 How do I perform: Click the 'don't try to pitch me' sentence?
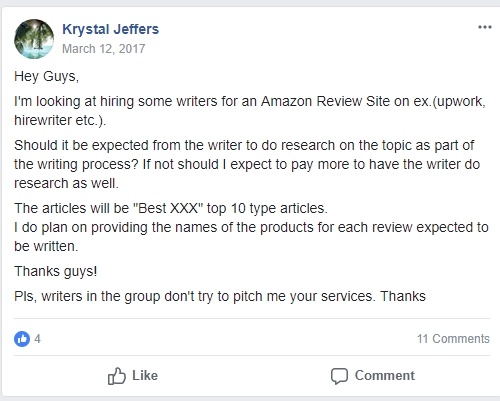click(x=220, y=296)
